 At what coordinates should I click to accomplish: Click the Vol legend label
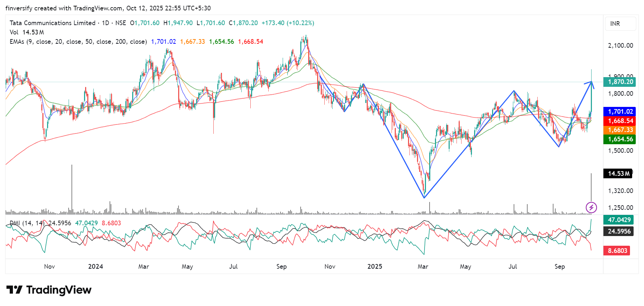[14, 32]
